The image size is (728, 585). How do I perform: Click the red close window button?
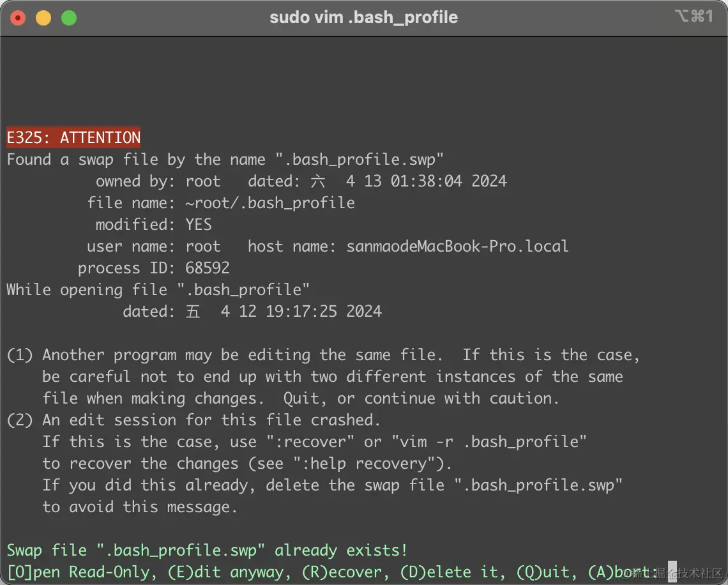18,18
